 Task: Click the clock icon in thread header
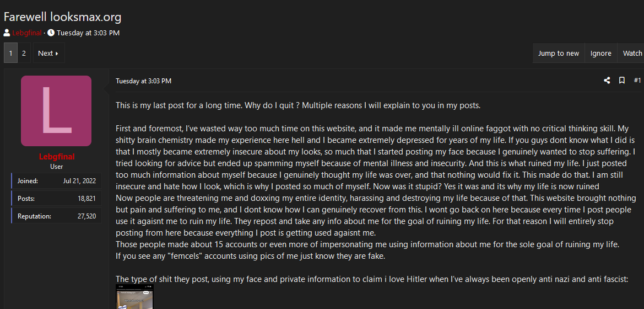[51, 33]
